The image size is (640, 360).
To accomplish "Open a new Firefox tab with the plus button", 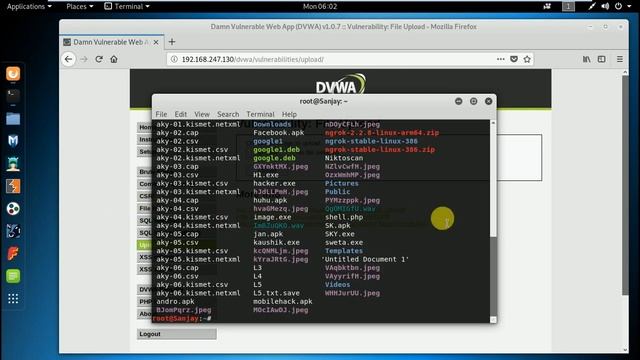I will click(x=172, y=42).
